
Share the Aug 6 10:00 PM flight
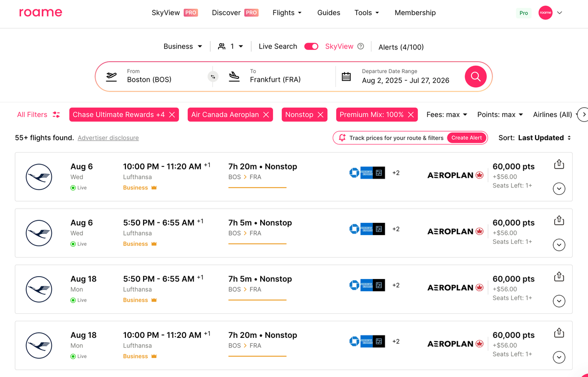tap(559, 165)
